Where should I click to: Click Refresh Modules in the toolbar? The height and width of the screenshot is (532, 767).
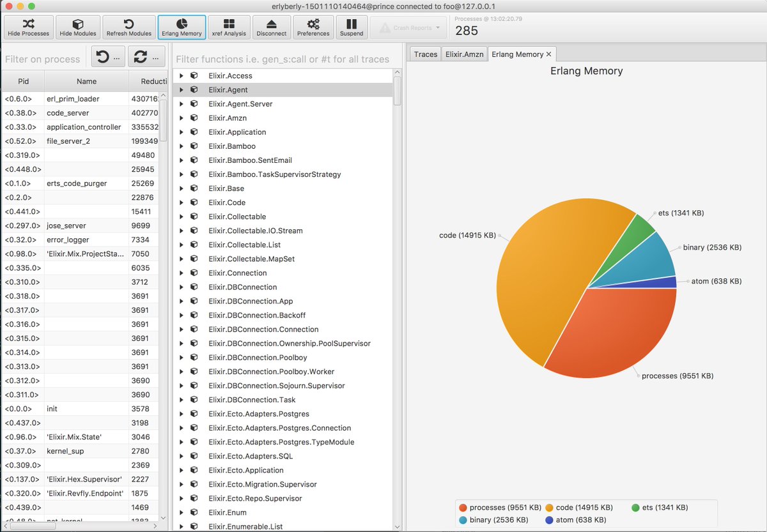pyautogui.click(x=129, y=27)
